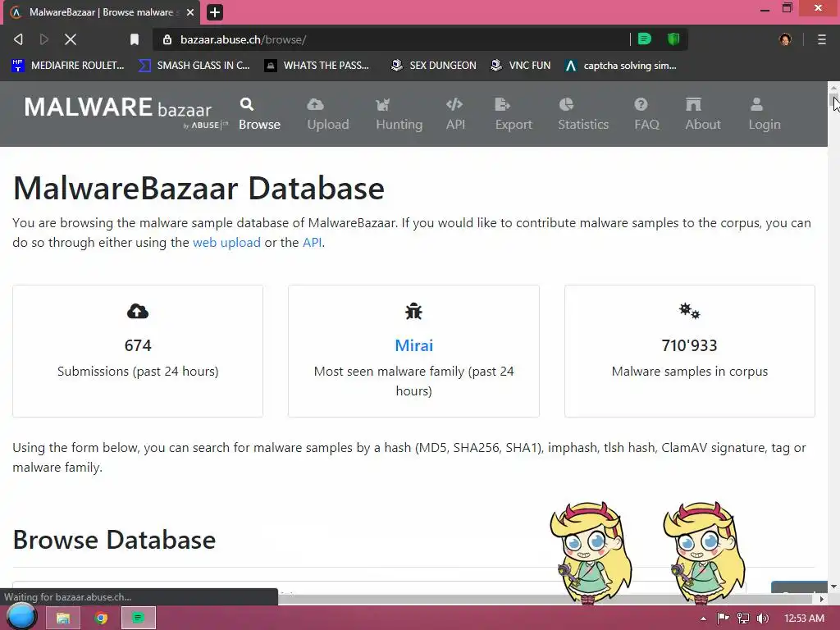Click the vertical scrollbar up arrow

click(x=833, y=87)
